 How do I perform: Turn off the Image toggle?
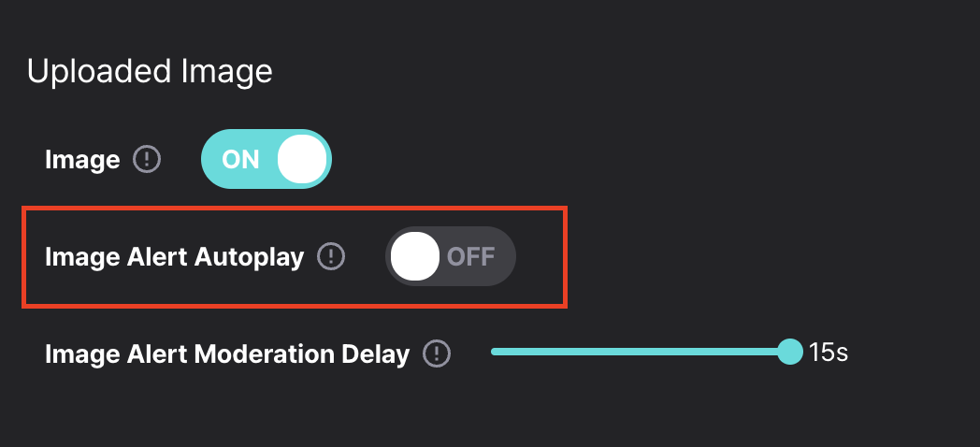tap(267, 159)
